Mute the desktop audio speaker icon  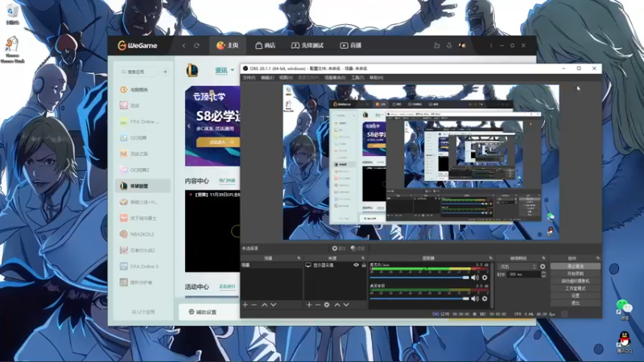coord(475,298)
